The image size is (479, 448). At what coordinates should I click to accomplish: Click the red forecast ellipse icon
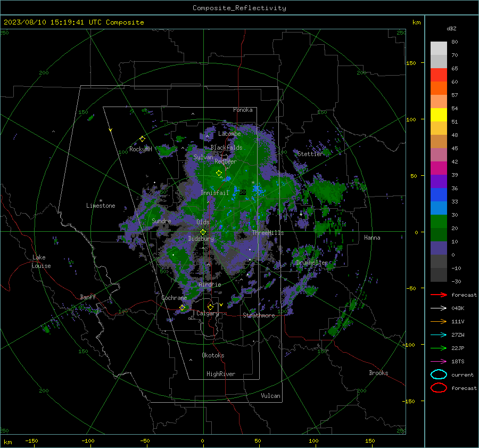pyautogui.click(x=439, y=388)
